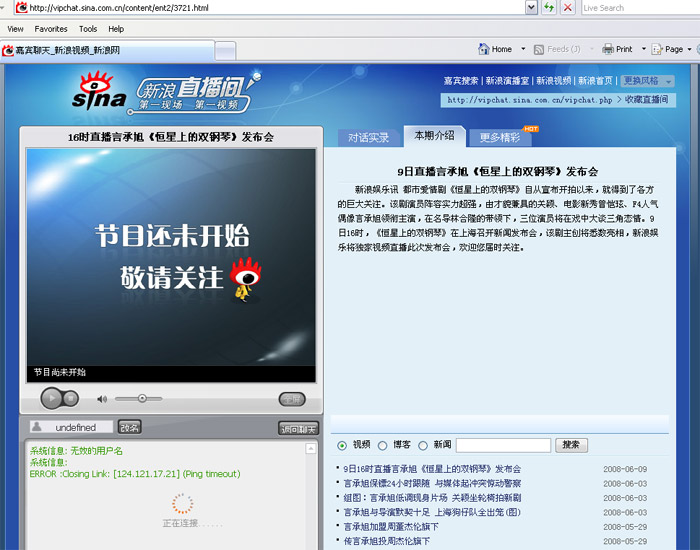Click the search text field beside 新闻
This screenshot has height=550, width=700.
coord(503,445)
